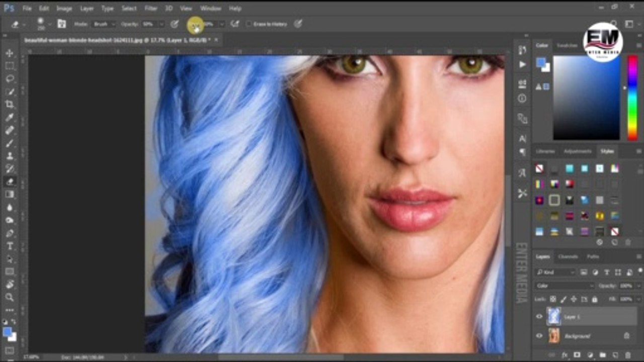Open the Color blend mode dropdown
Screen dimensions: 644x362
[565, 286]
